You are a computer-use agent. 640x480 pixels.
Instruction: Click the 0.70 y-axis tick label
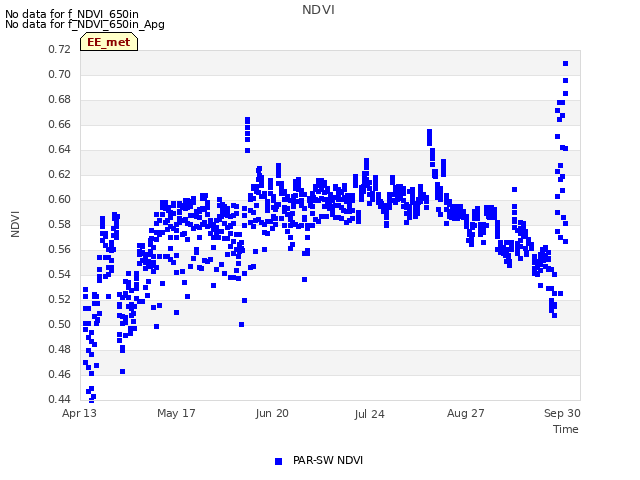[60, 74]
